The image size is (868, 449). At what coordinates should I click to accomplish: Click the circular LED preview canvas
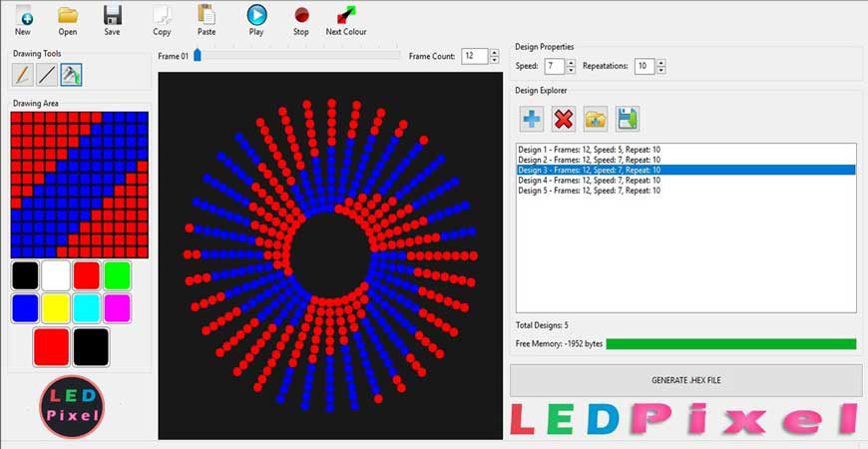click(330, 255)
